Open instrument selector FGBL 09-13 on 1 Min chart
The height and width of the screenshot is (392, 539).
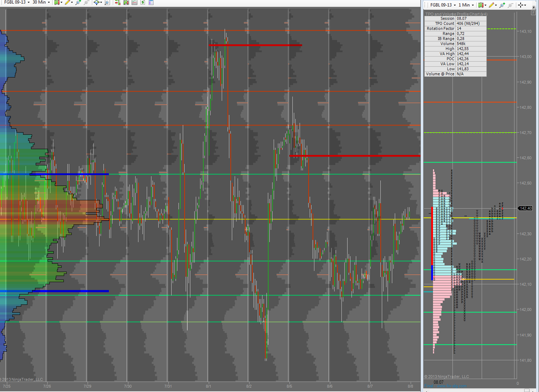(443, 5)
